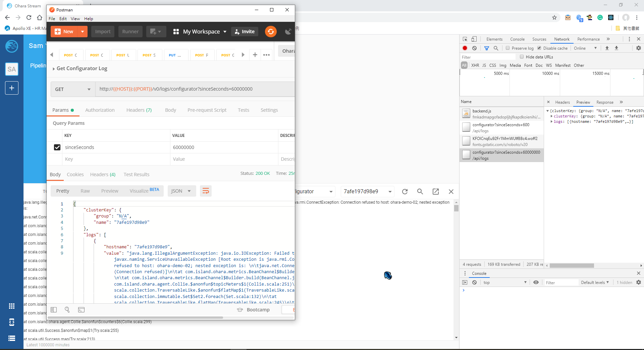Toggle the DevTools network filter icon

(487, 48)
